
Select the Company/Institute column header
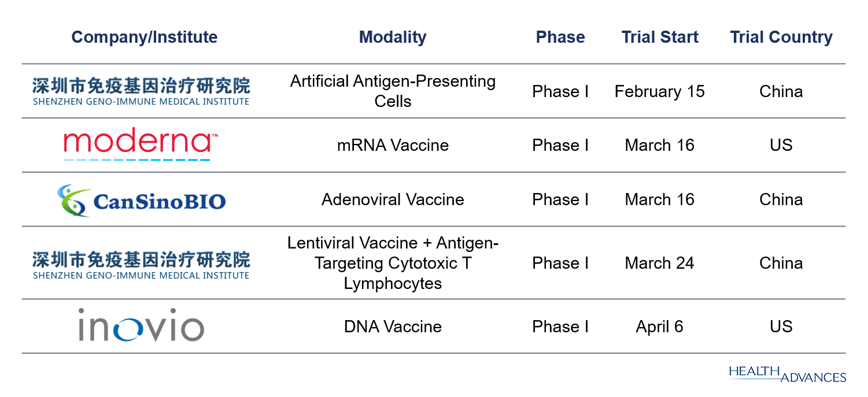145,38
